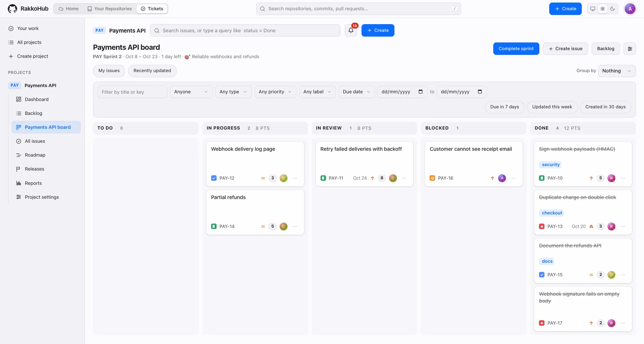This screenshot has height=344, width=644.
Task: Open the Group by Nothing dropdown
Action: [617, 71]
